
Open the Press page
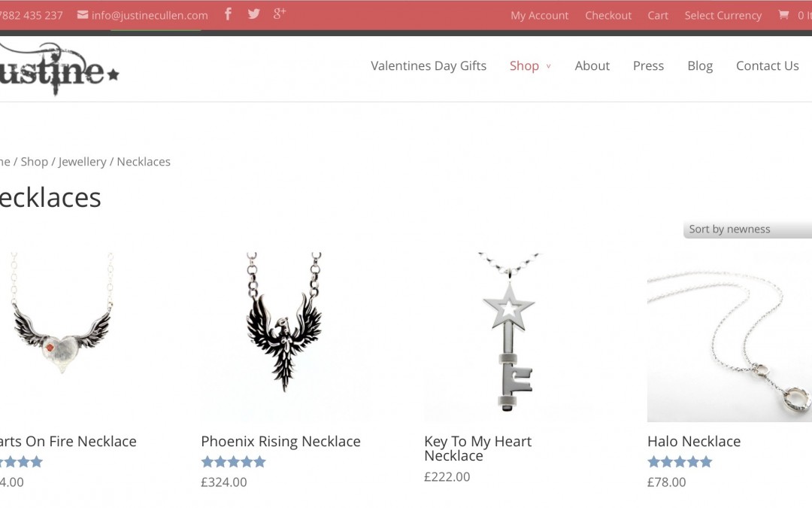tap(648, 65)
